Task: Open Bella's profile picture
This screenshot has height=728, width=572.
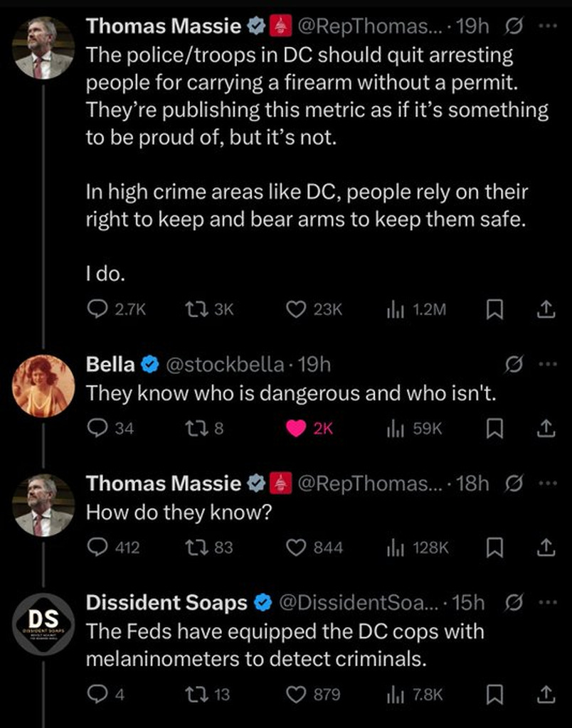Action: [43, 385]
